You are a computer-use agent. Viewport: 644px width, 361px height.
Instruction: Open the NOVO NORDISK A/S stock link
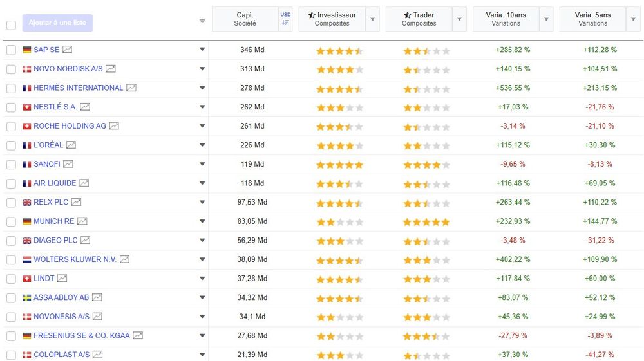(68, 69)
